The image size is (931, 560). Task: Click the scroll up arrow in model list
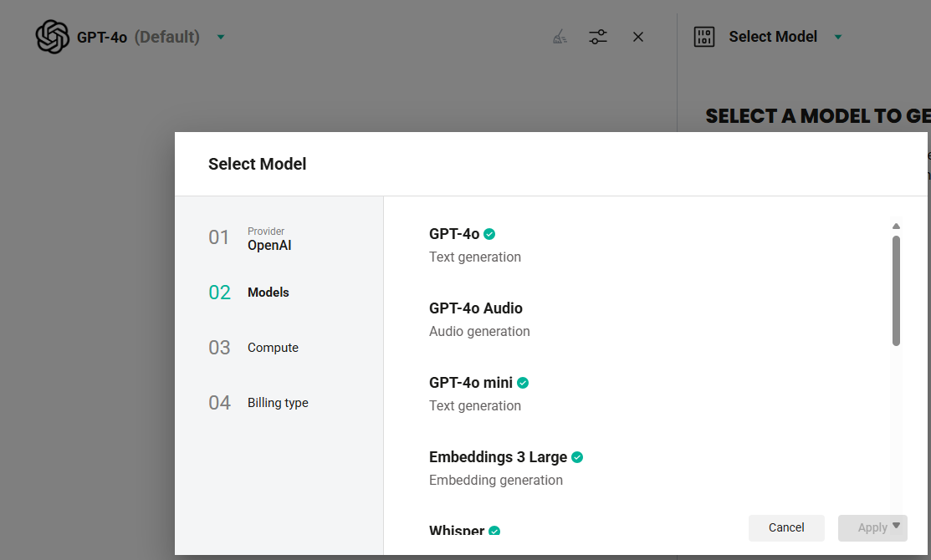[896, 226]
